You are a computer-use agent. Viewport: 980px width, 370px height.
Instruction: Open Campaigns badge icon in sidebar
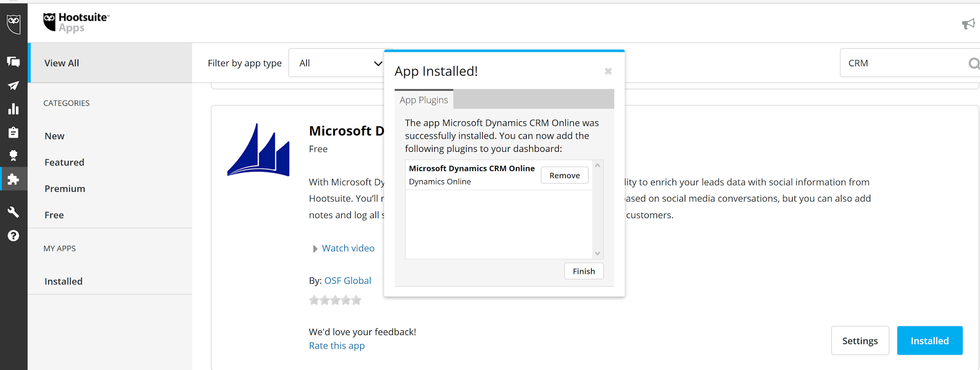click(x=13, y=156)
